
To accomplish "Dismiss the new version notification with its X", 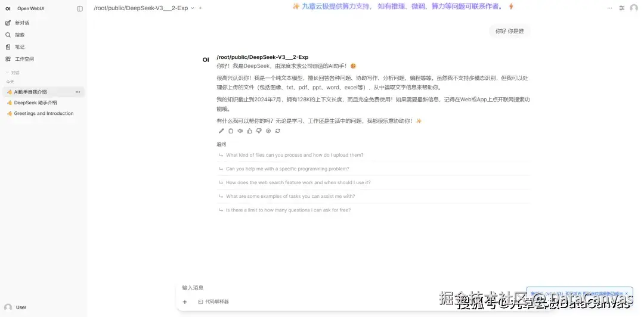I will [626, 294].
